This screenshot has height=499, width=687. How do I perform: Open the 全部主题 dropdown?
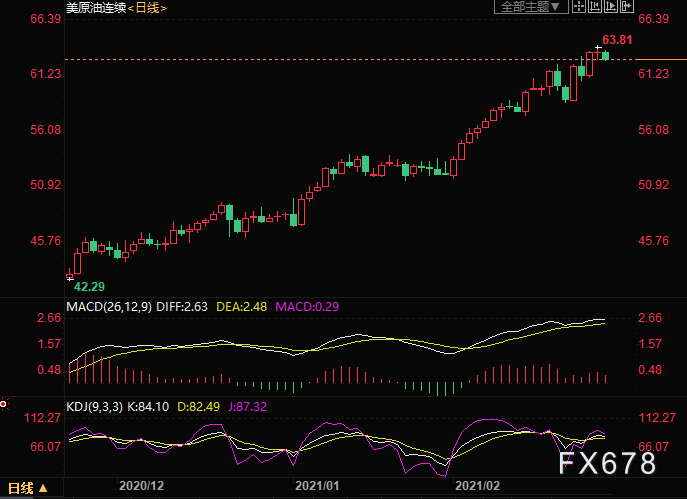[x=531, y=7]
